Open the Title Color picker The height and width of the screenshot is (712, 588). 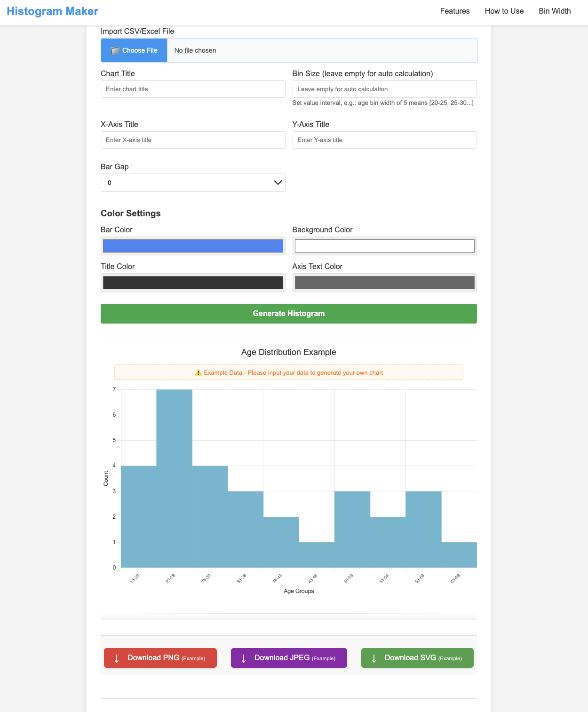pos(193,282)
